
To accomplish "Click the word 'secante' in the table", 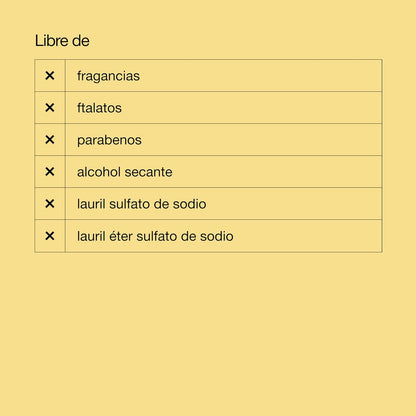I will coord(148,172).
